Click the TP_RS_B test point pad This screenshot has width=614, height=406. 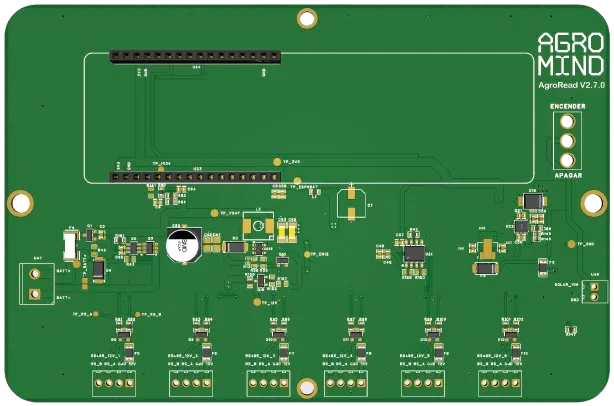(137, 314)
